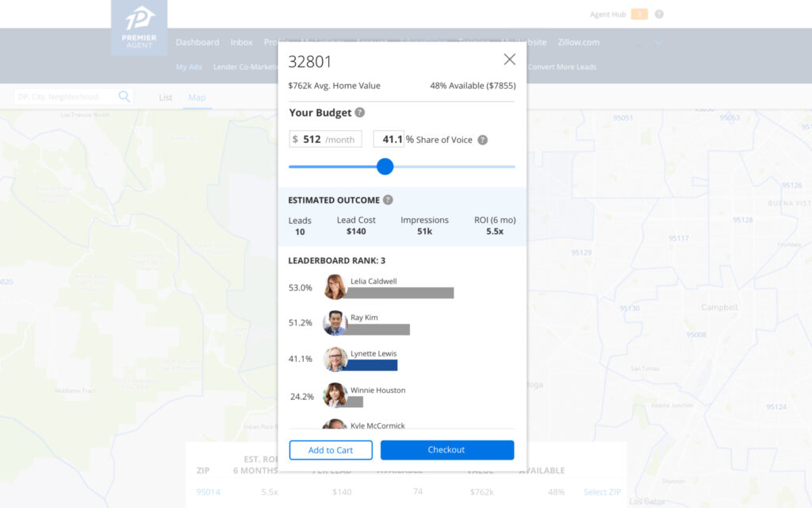
Task: Open Lelia Caldwell's profile photo
Action: [334, 286]
